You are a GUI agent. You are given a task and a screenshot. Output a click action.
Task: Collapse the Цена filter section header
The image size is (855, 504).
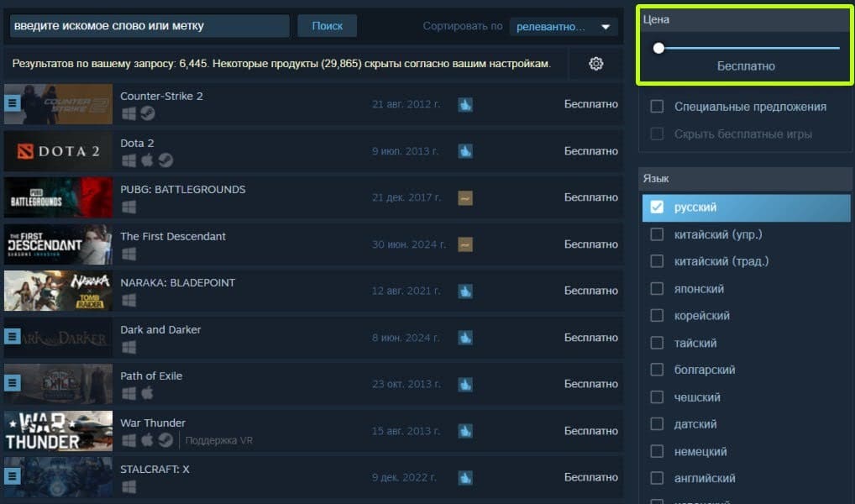tap(744, 19)
